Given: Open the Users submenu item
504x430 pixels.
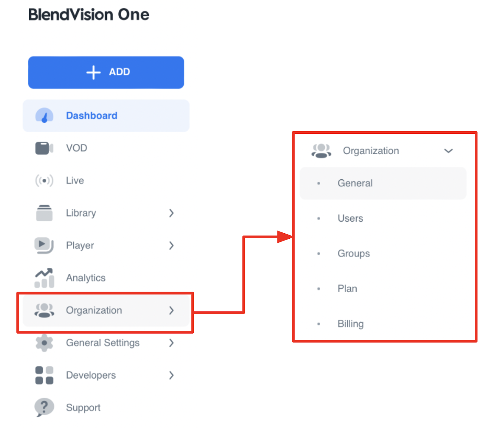Looking at the screenshot, I should pyautogui.click(x=350, y=218).
